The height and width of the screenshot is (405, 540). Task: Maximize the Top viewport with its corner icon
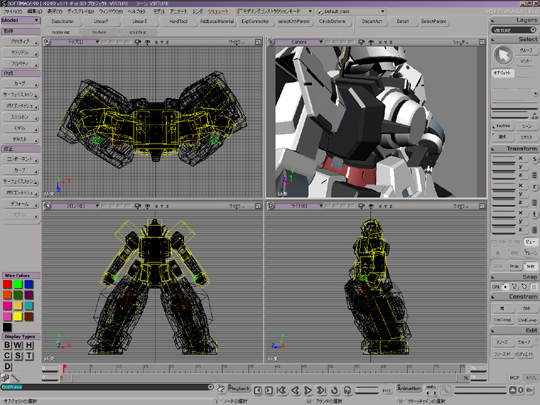pos(258,42)
